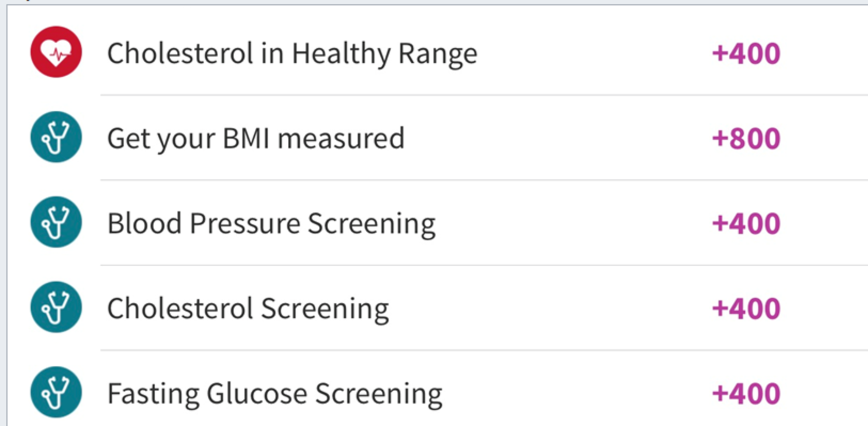Click +400 points next to Cholesterol Screening
868x426 pixels.
(746, 308)
